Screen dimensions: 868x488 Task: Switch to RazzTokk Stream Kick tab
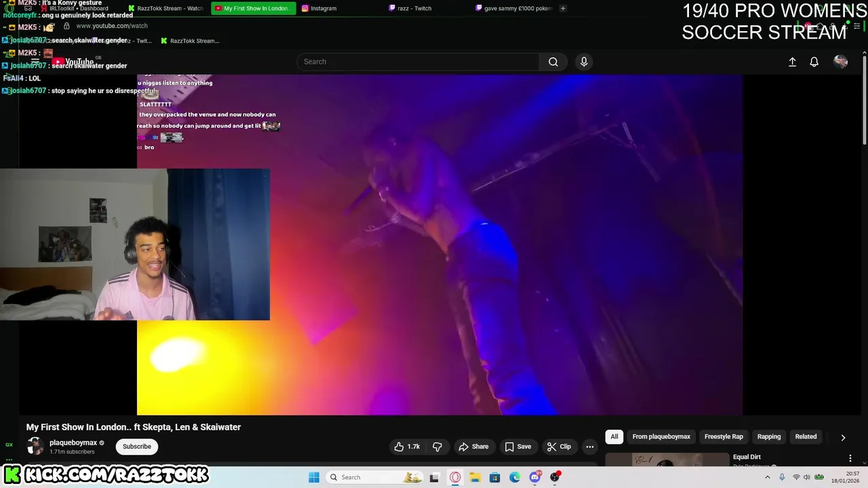coord(165,8)
